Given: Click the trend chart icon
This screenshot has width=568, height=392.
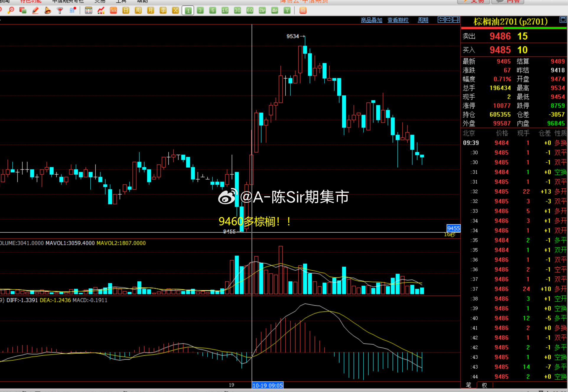Looking at the screenshot, I should [101, 11].
